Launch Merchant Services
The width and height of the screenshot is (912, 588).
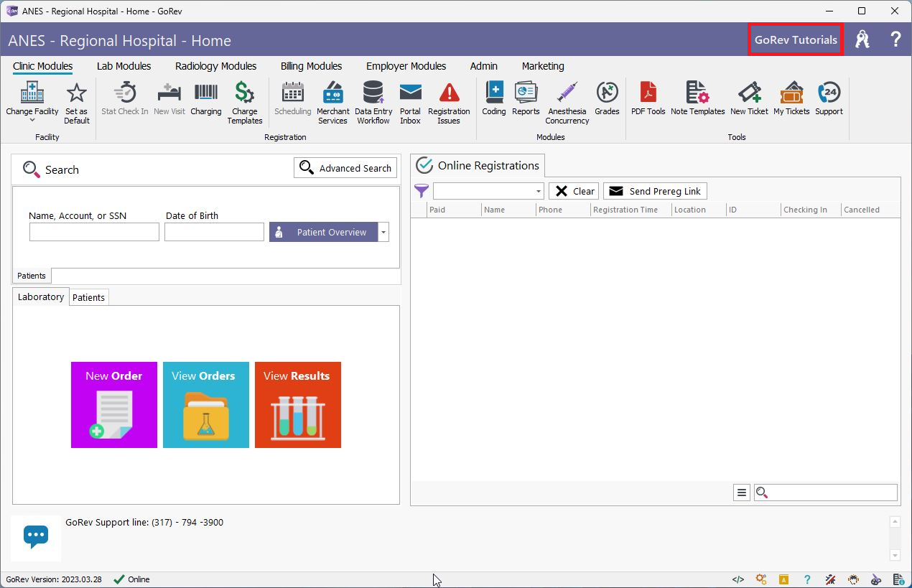pyautogui.click(x=333, y=103)
